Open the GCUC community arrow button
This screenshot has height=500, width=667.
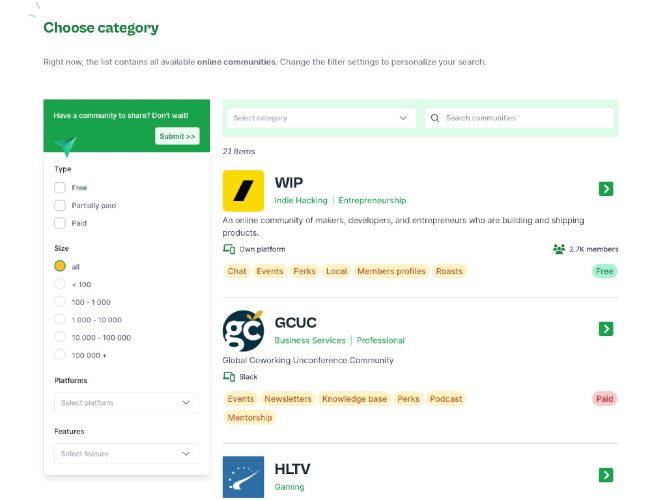(606, 329)
